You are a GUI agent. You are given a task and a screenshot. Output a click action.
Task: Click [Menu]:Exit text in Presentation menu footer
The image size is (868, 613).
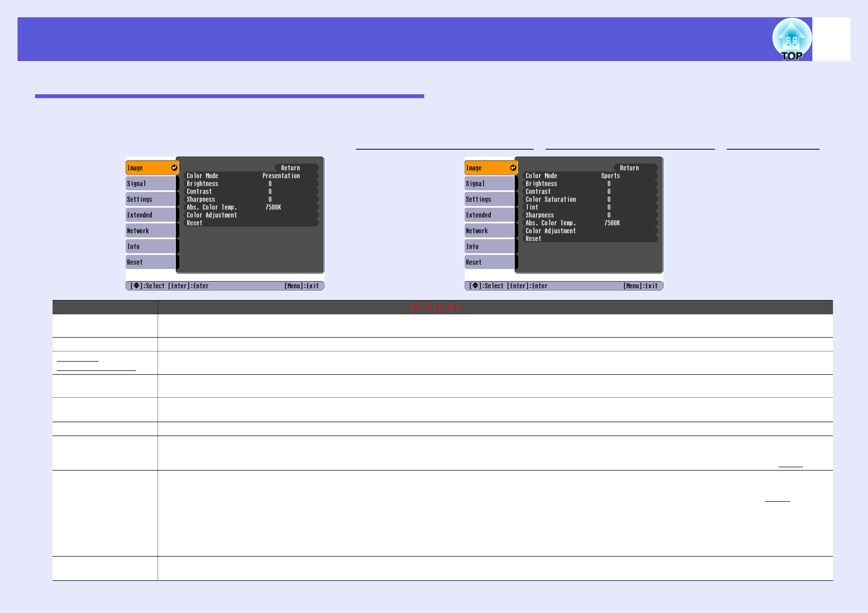(302, 286)
